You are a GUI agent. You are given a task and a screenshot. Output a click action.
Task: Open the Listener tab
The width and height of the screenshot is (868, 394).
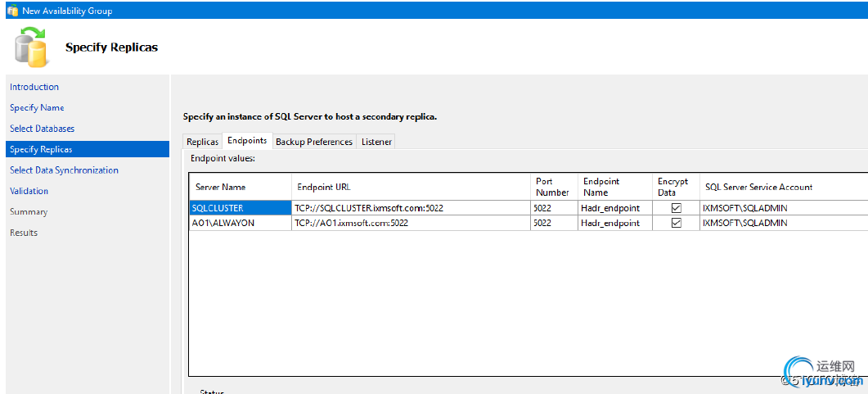376,142
